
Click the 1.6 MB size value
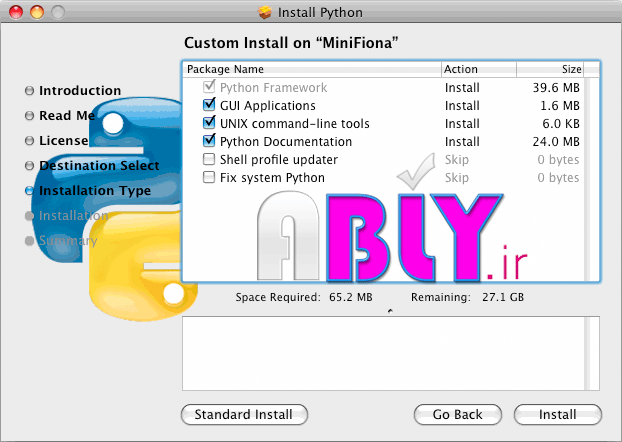tap(560, 106)
